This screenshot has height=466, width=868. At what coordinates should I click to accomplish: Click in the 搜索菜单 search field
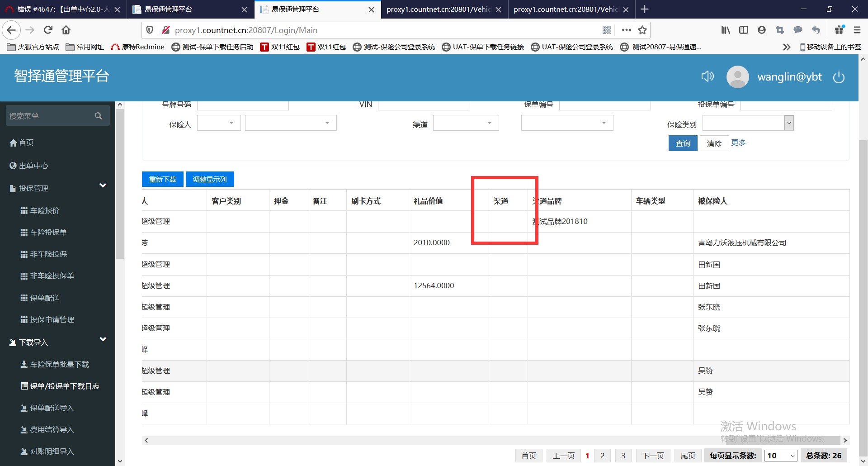pos(50,116)
